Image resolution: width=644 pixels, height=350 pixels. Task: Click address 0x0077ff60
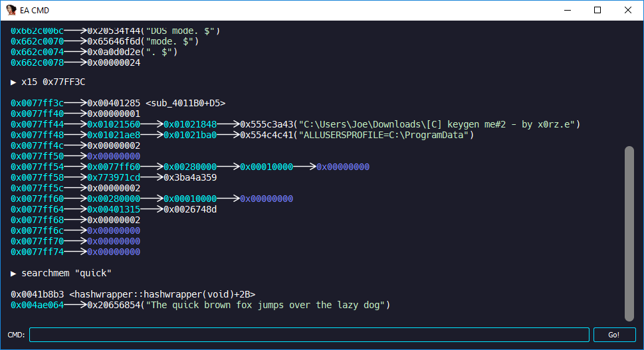click(37, 199)
